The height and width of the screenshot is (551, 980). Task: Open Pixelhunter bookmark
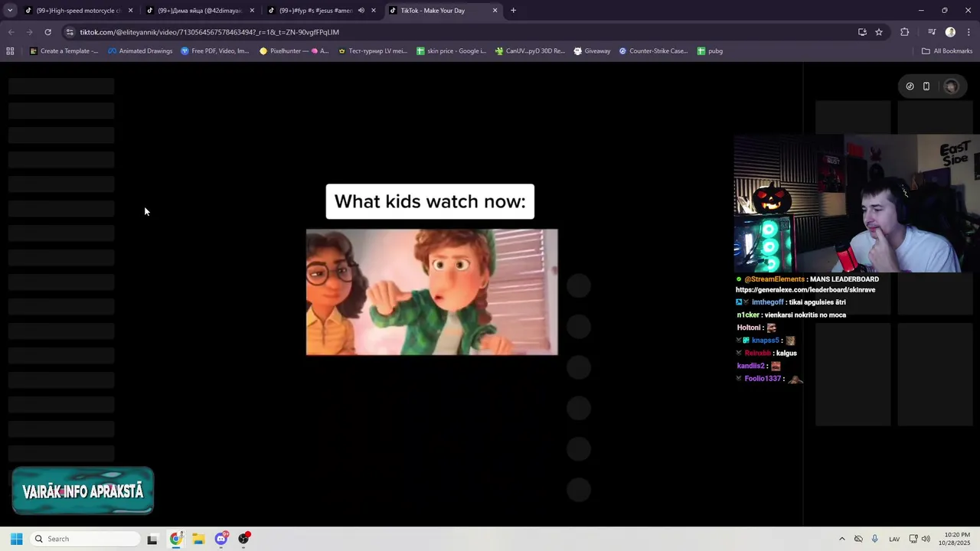tap(294, 51)
